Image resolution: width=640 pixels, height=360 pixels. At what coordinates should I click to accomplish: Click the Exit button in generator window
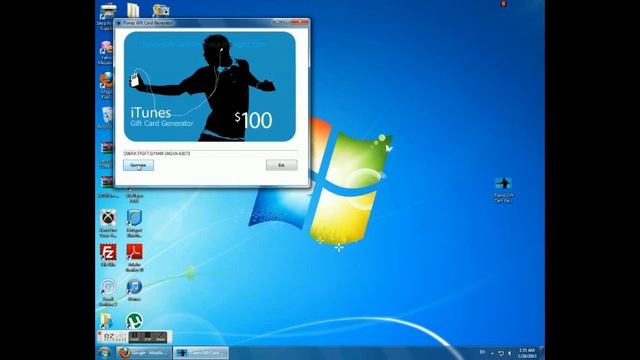(x=282, y=165)
